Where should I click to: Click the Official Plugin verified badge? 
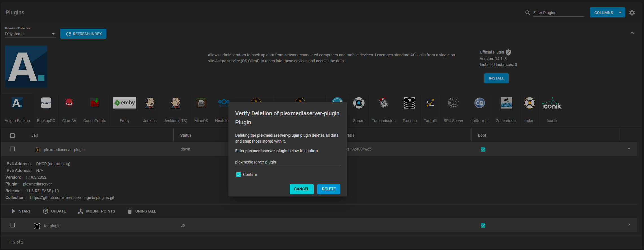[508, 52]
